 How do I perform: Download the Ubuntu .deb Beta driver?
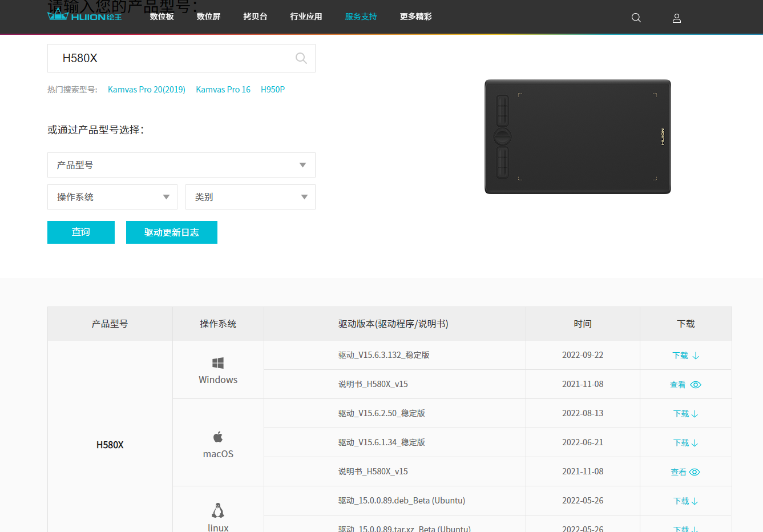click(x=686, y=501)
